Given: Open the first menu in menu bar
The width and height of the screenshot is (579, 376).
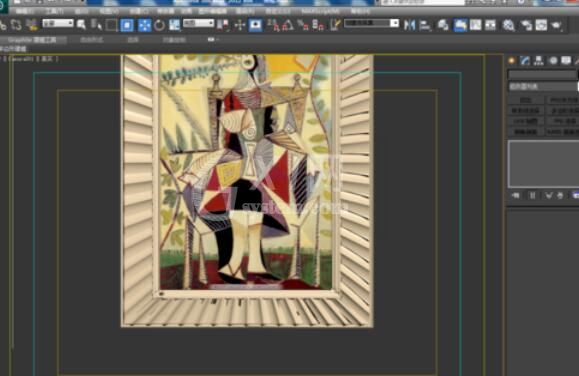Looking at the screenshot, I should pos(25,11).
